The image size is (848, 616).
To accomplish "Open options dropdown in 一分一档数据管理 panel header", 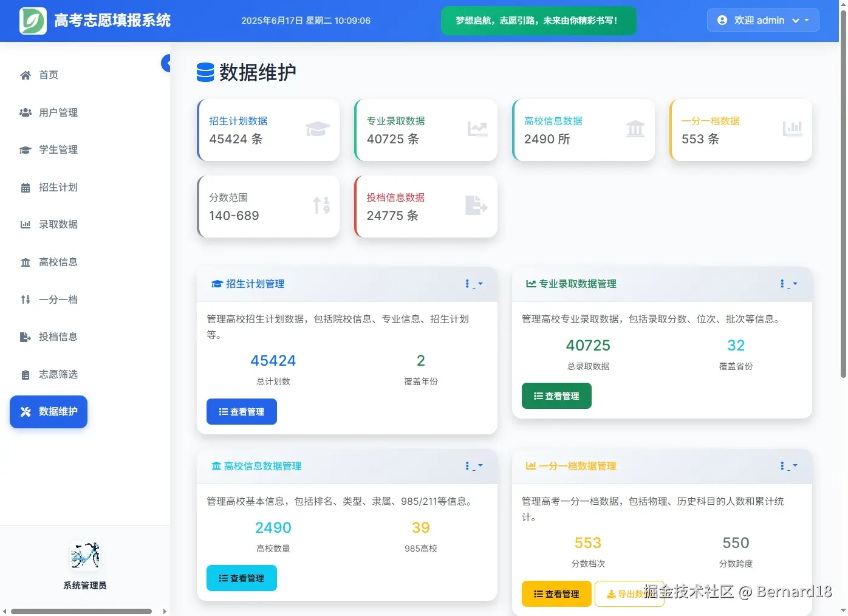I will [x=788, y=466].
